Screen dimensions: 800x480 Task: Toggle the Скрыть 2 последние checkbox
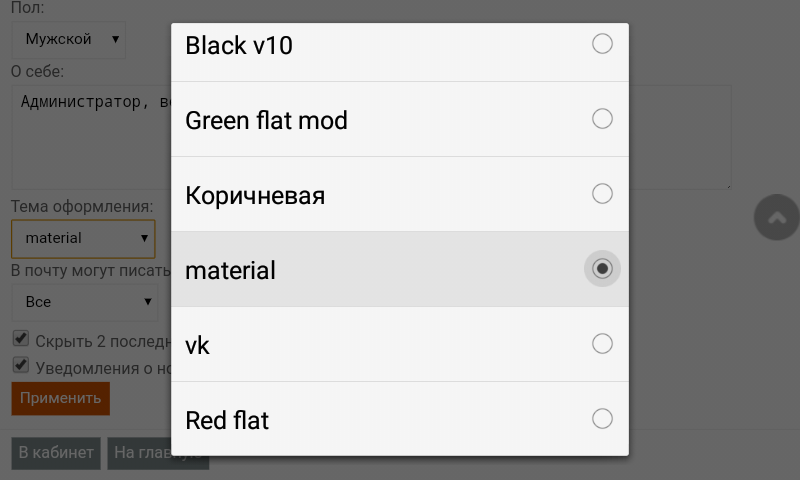click(20, 339)
